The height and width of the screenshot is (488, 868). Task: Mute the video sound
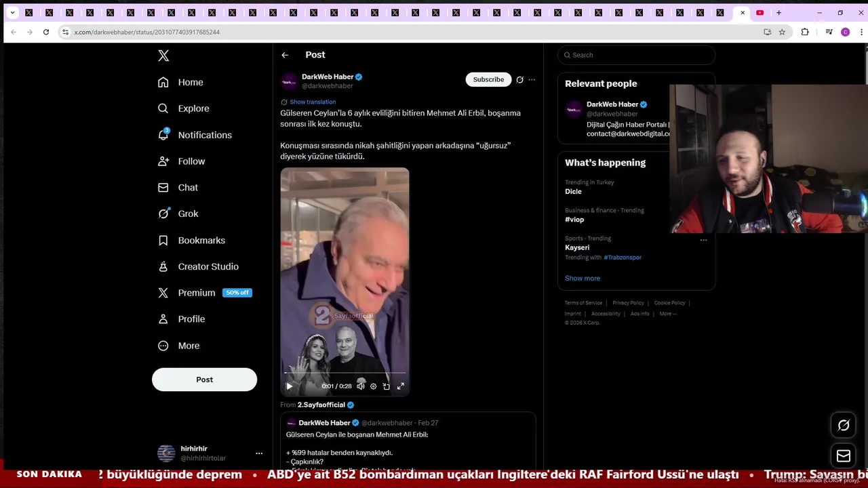click(x=361, y=386)
